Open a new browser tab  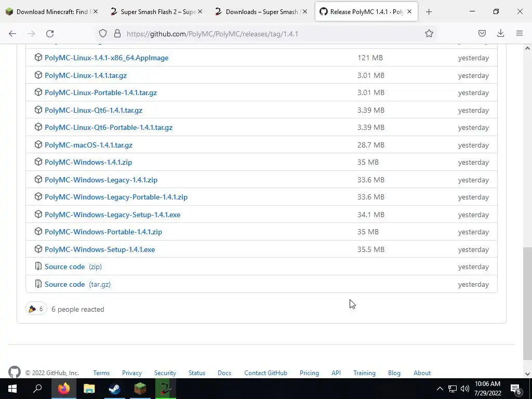tap(429, 12)
